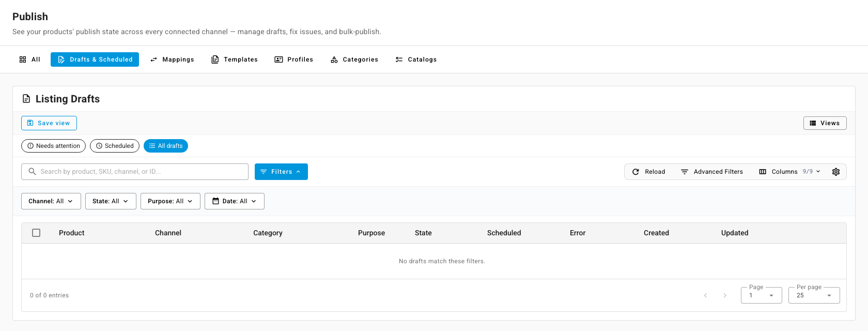868x331 pixels.
Task: Switch to the Categories tab
Action: point(354,59)
